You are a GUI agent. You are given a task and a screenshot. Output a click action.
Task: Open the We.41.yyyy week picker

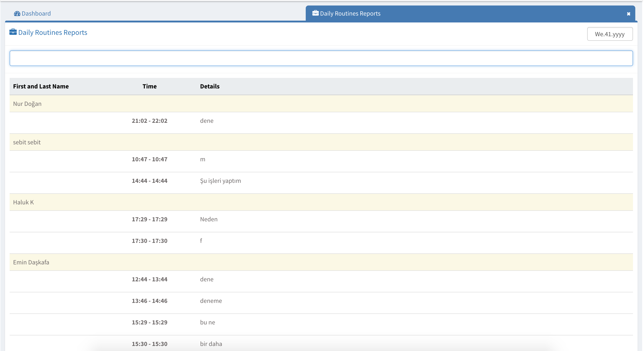click(x=609, y=34)
